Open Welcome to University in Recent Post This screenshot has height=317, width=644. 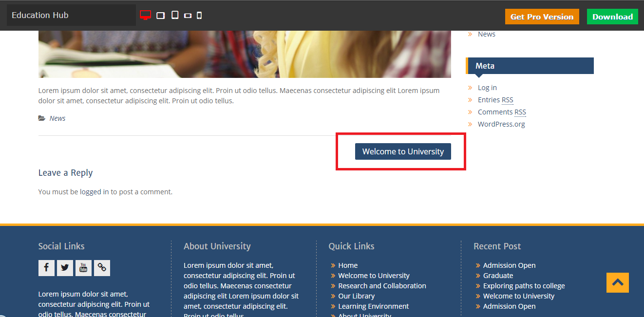[518, 296]
